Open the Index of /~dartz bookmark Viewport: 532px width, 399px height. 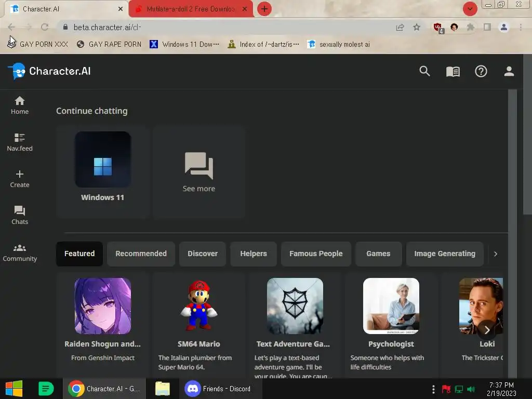[263, 45]
